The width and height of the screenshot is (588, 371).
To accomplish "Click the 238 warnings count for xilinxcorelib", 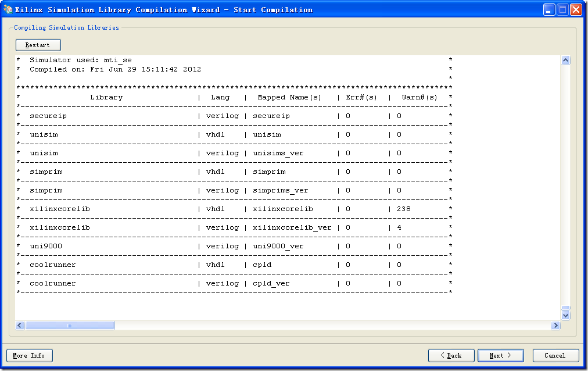I will pyautogui.click(x=404, y=209).
